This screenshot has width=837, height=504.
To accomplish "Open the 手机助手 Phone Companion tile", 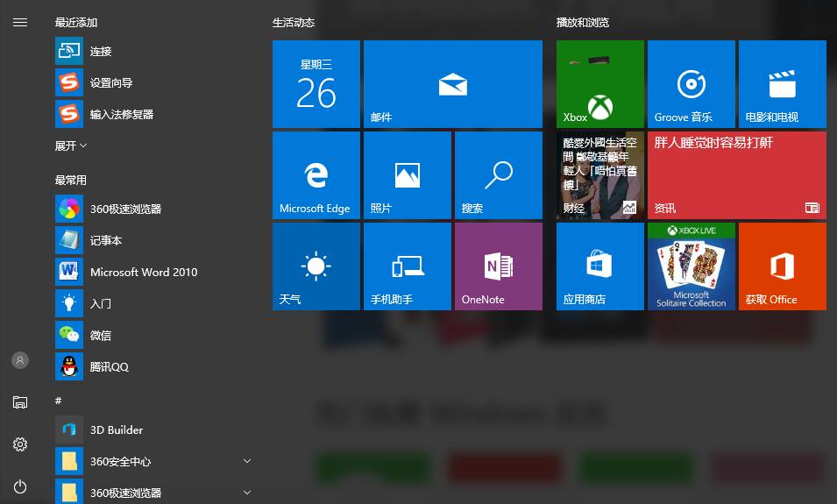I will point(408,266).
